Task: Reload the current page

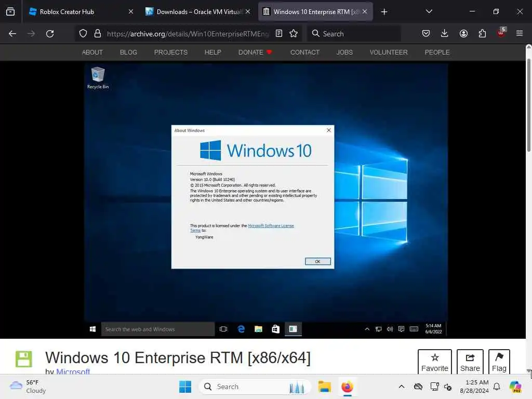Action: pos(50,34)
